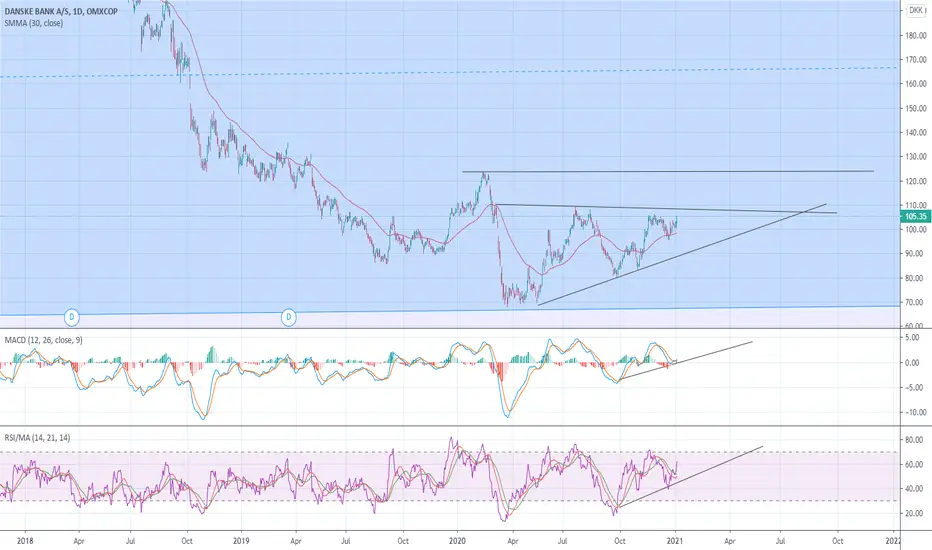Click the dividend D marker near April 2019
This screenshot has height=550, width=932.
[289, 317]
